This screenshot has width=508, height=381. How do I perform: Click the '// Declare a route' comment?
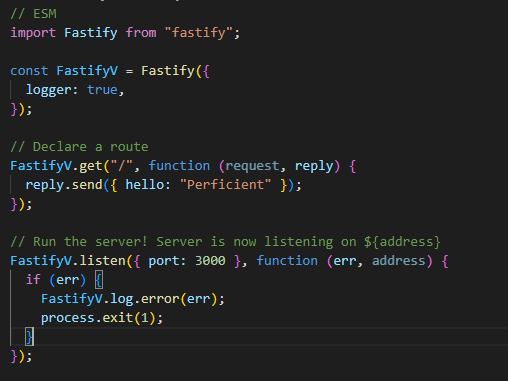[x=79, y=147]
